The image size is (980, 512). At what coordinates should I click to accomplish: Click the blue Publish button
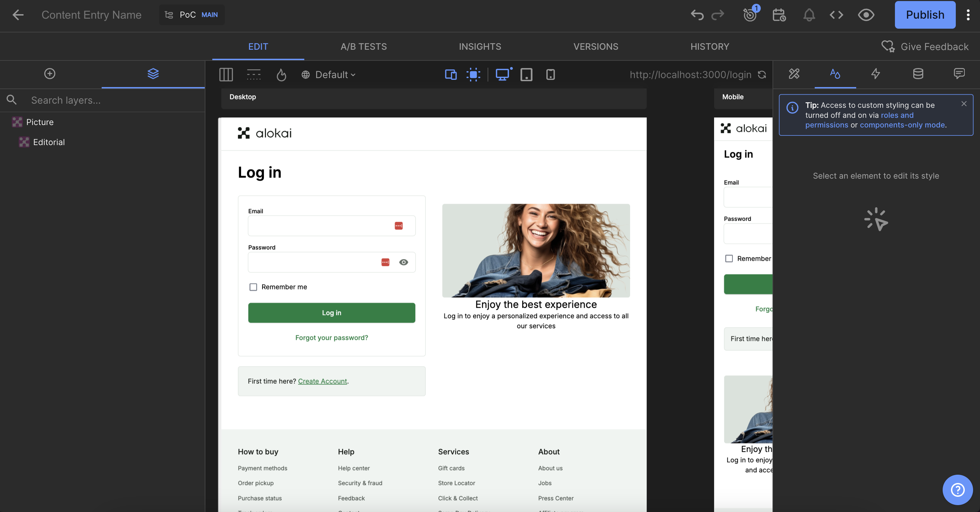click(x=925, y=15)
